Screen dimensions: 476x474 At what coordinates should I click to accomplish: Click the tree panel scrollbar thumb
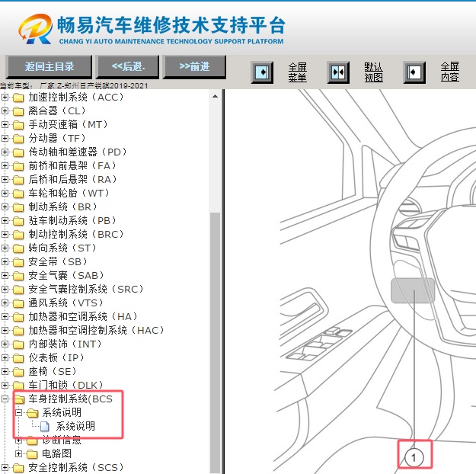[x=216, y=342]
